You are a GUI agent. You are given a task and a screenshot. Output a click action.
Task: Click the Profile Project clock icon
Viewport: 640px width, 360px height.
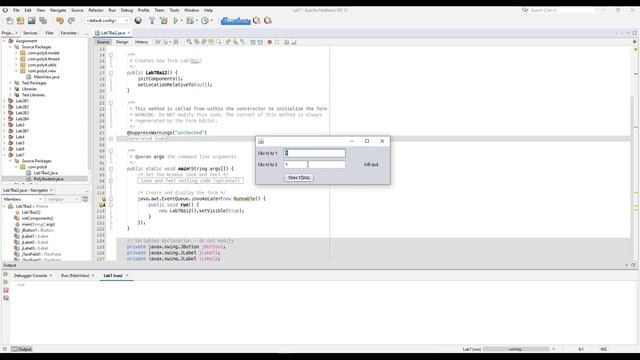coord(205,20)
